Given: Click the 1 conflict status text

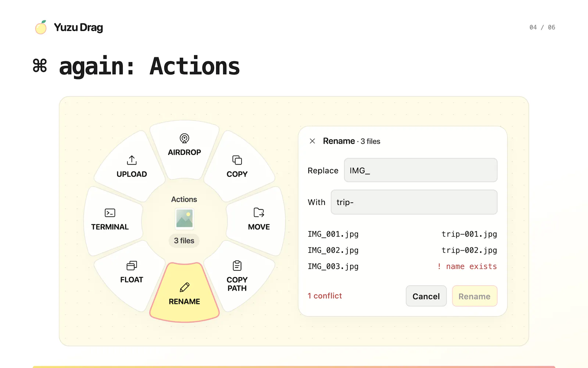Looking at the screenshot, I should click(x=325, y=296).
